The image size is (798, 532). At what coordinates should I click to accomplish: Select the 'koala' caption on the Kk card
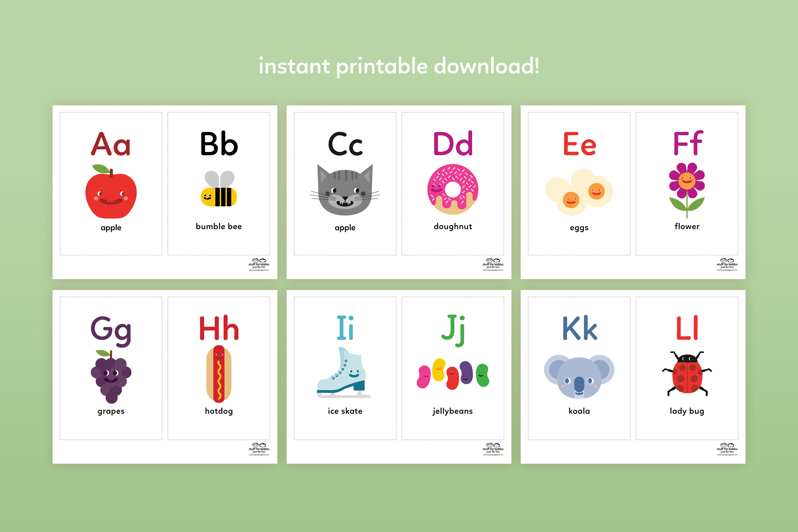[x=579, y=411]
